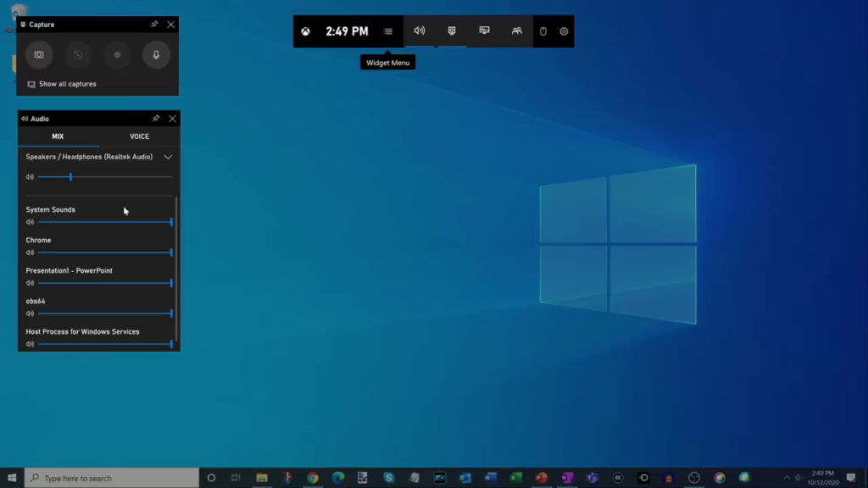Start recording with the record button
The width and height of the screenshot is (868, 488).
click(116, 55)
